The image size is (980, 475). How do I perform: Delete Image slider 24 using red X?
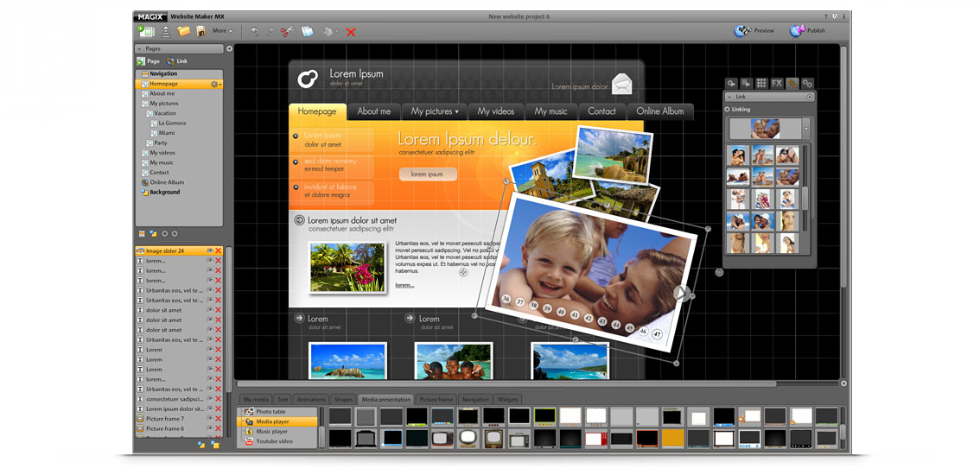coord(219,250)
